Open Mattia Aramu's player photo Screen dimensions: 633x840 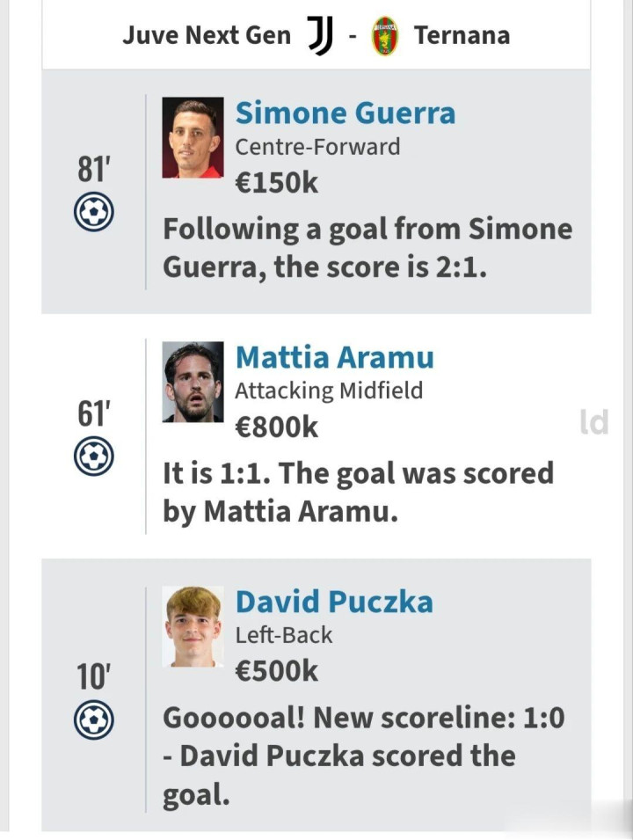click(193, 383)
